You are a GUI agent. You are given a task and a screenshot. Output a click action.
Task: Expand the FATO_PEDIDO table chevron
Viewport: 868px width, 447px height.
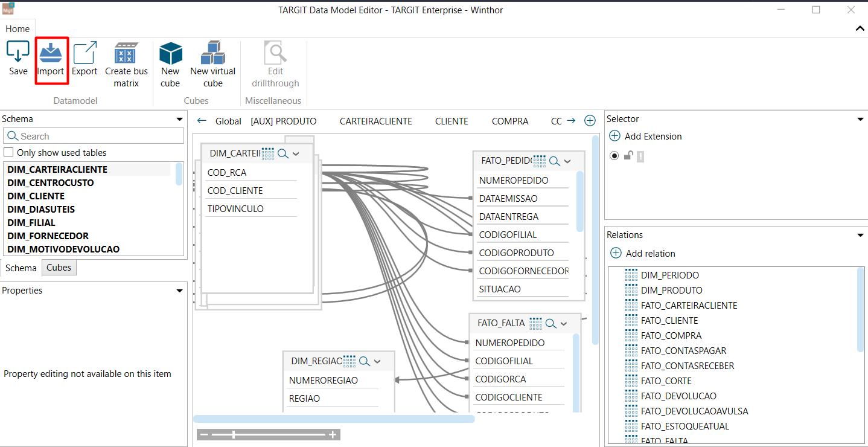(x=567, y=161)
